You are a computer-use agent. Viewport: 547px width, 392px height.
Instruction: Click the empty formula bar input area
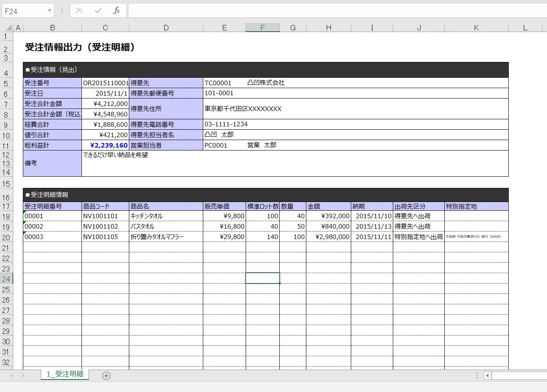(x=333, y=11)
